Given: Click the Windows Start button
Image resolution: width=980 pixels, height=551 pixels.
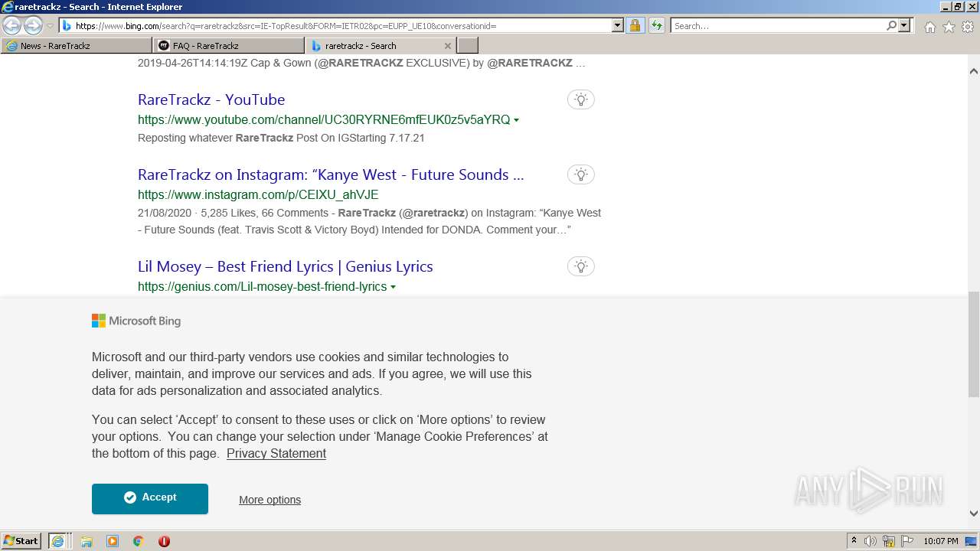Looking at the screenshot, I should click(21, 541).
